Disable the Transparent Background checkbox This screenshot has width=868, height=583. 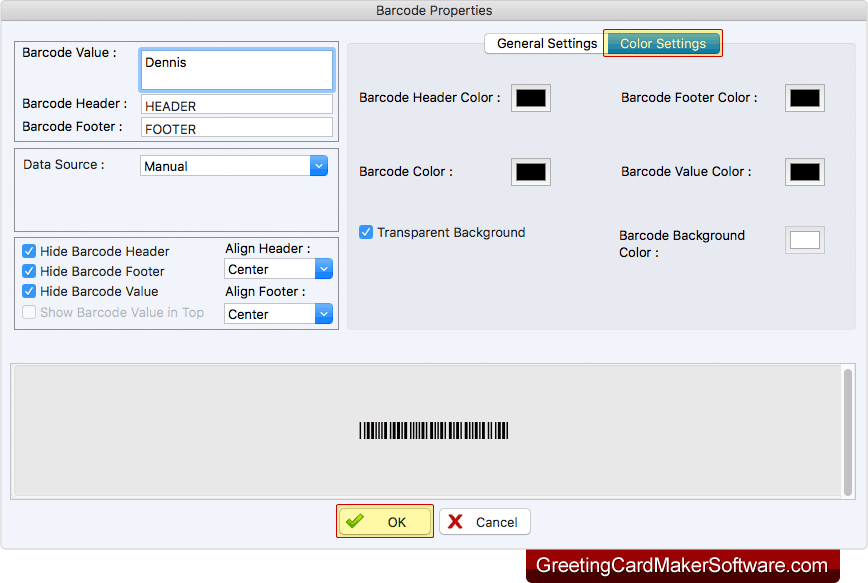366,232
